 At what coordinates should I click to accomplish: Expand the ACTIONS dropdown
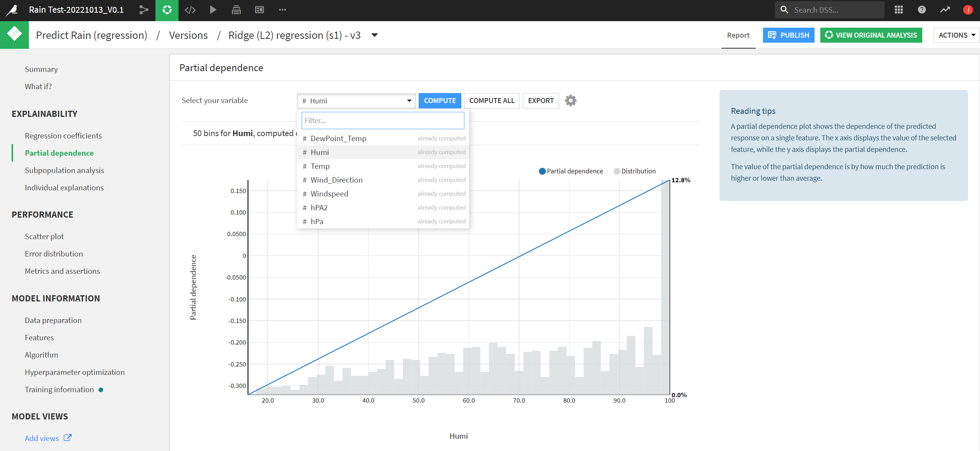click(x=956, y=35)
